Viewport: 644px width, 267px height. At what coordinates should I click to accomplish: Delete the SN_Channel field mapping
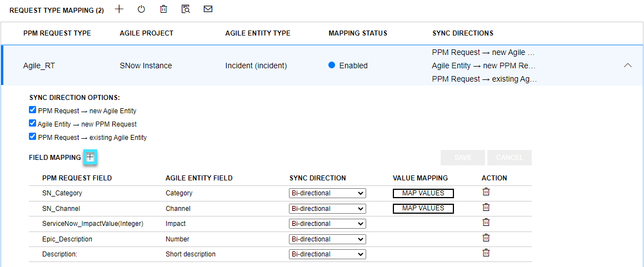coord(486,208)
